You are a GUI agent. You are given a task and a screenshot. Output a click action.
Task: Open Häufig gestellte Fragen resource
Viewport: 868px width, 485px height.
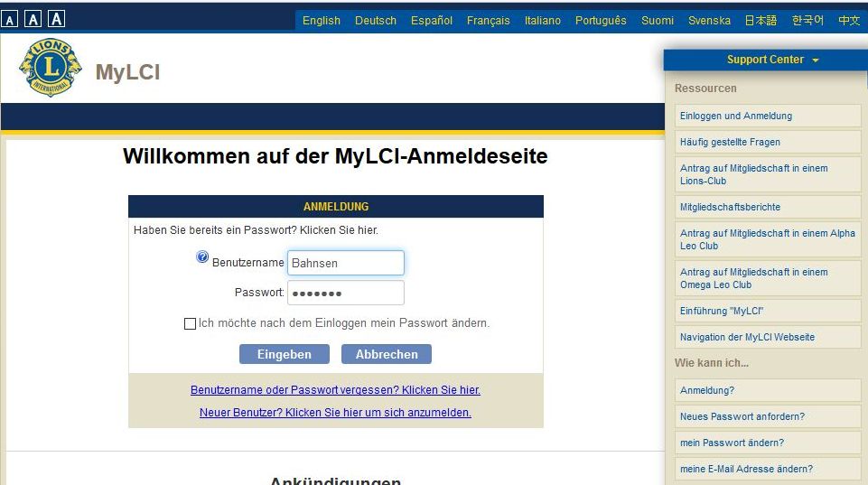point(768,142)
